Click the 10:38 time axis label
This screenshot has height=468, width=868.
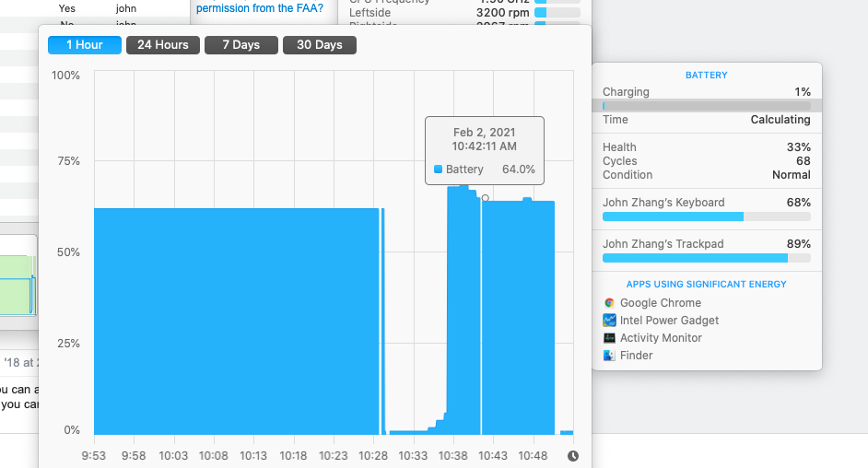coord(452,456)
